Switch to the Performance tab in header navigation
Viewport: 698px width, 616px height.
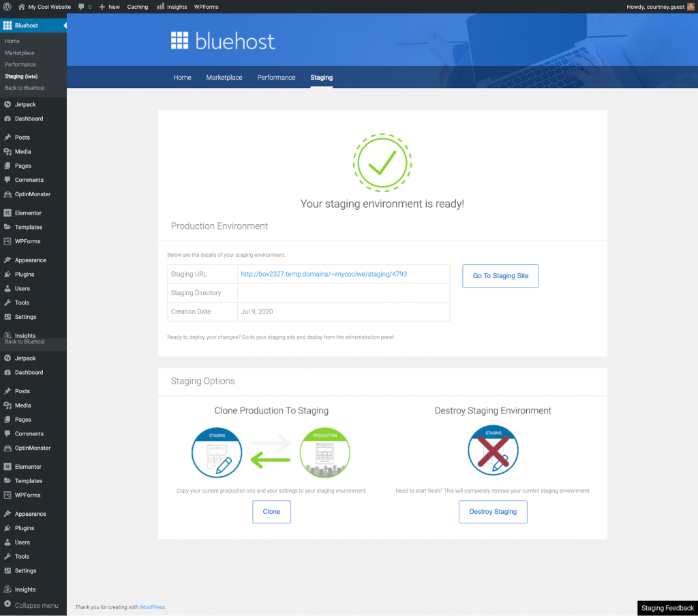[276, 78]
